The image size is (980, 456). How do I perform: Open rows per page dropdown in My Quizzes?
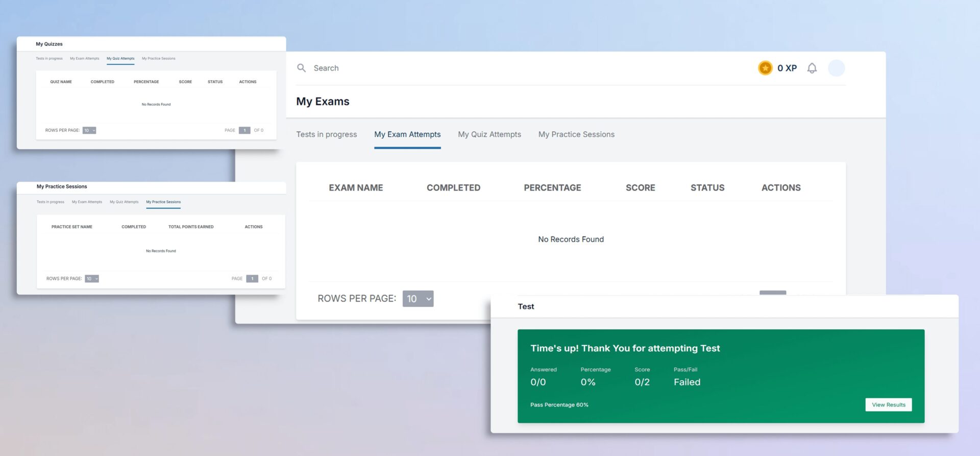click(x=89, y=130)
